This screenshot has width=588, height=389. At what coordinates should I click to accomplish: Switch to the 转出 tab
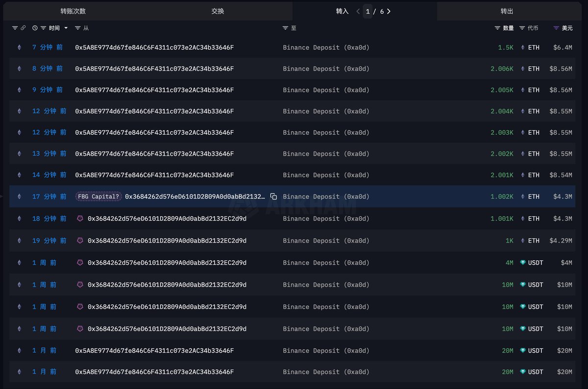[x=507, y=11]
